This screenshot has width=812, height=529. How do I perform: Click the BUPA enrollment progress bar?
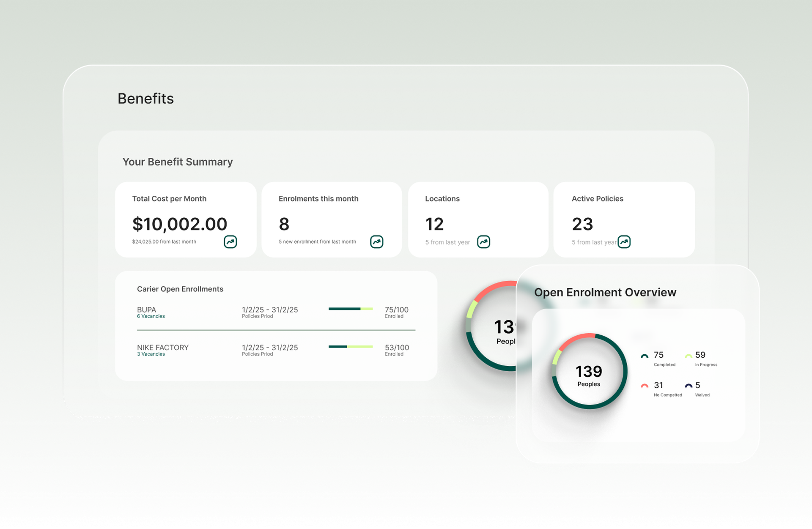coord(350,309)
